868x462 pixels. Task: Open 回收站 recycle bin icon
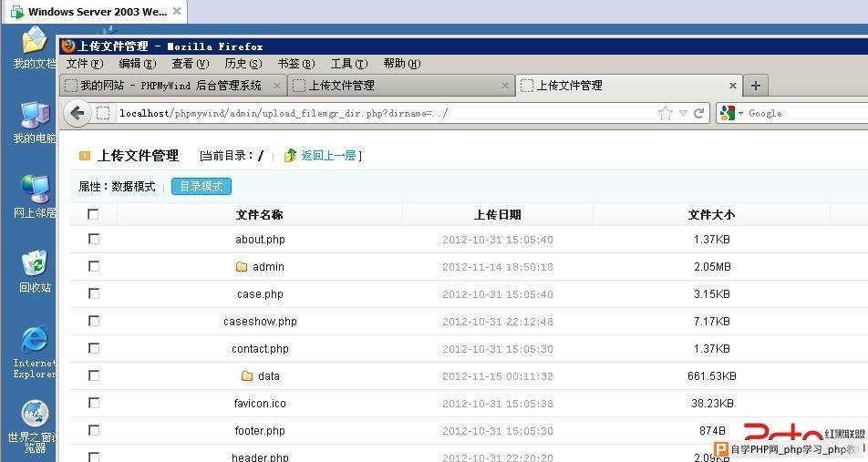(35, 272)
